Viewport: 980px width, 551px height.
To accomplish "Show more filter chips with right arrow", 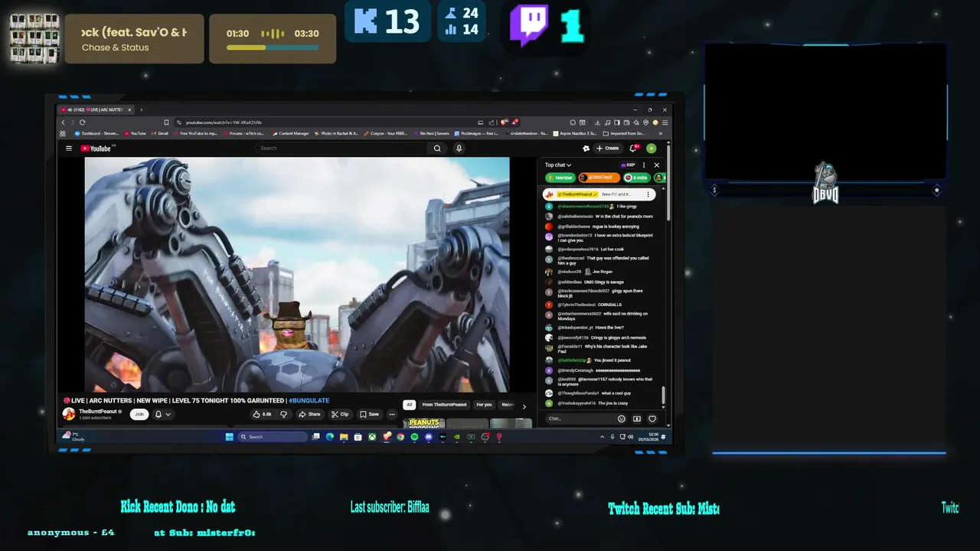I will click(524, 406).
